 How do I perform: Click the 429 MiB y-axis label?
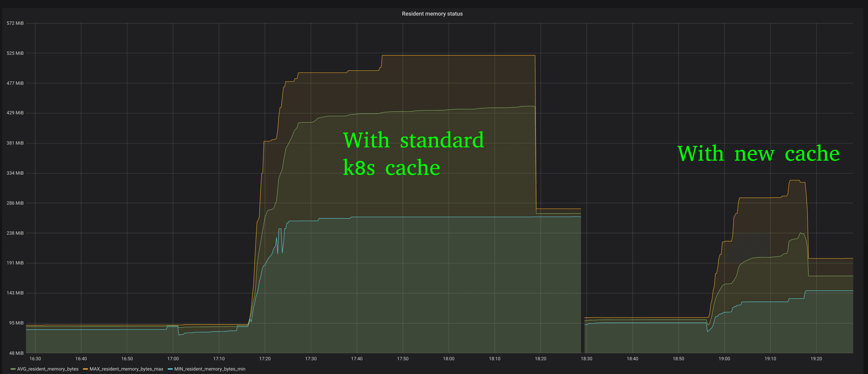click(x=15, y=113)
